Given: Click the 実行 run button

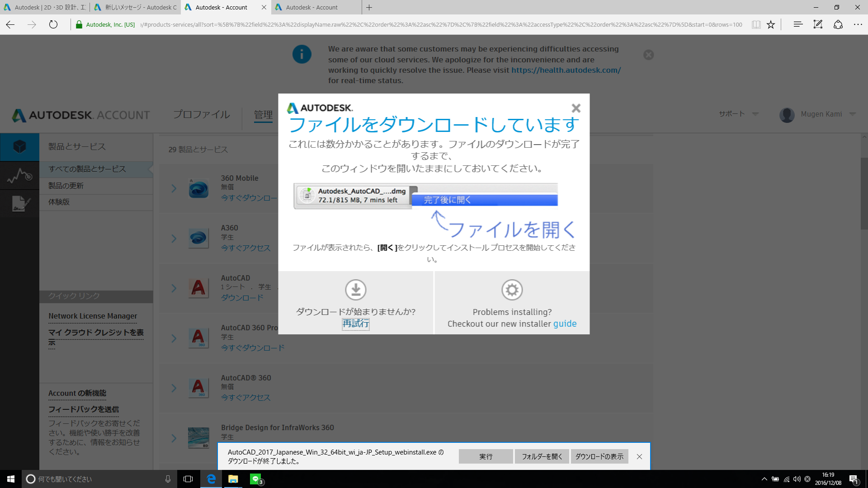Looking at the screenshot, I should 486,456.
